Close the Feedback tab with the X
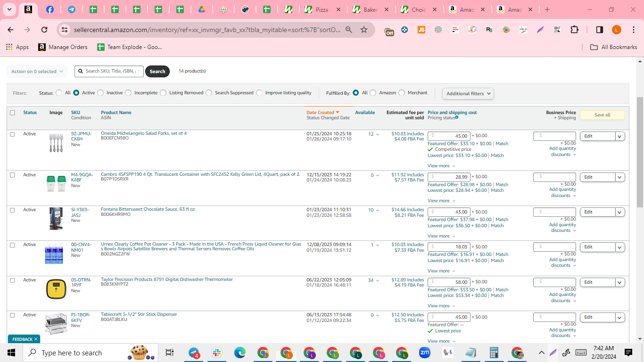The width and height of the screenshot is (644, 362). tap(36, 339)
